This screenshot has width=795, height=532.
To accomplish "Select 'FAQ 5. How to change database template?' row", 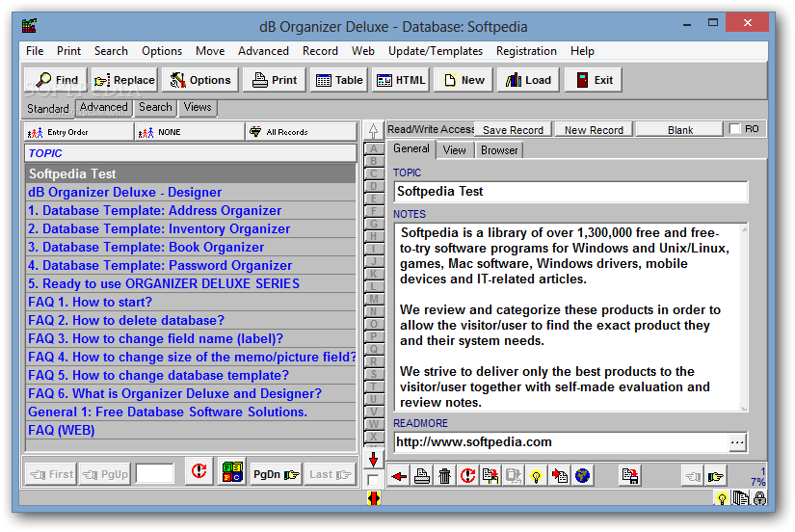I will 191,376.
